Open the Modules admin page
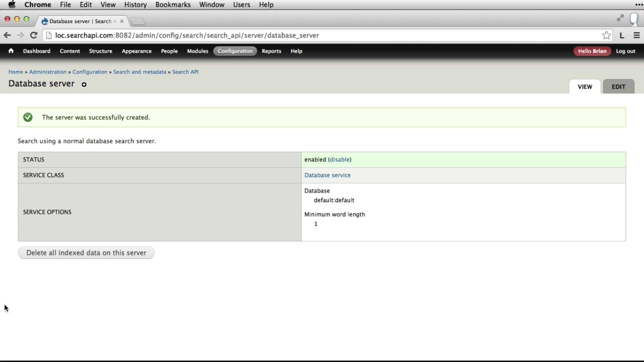The width and height of the screenshot is (644, 362). pos(198,51)
